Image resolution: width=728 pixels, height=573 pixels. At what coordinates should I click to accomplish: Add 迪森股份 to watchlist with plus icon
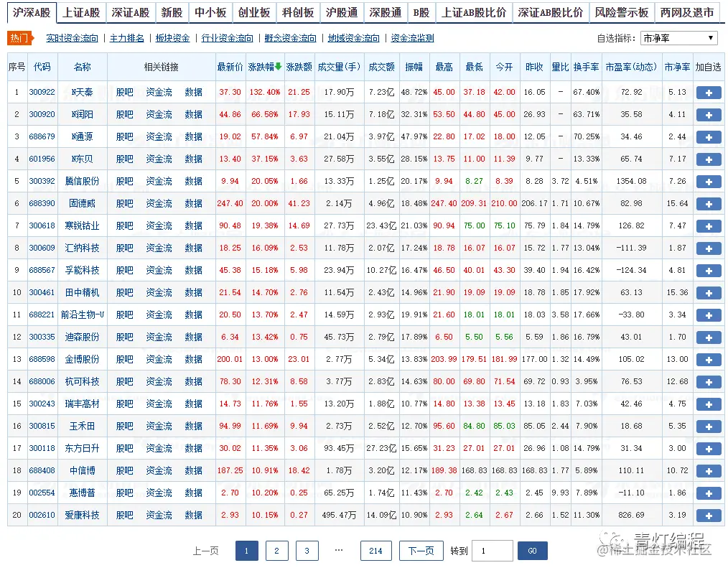point(709,337)
